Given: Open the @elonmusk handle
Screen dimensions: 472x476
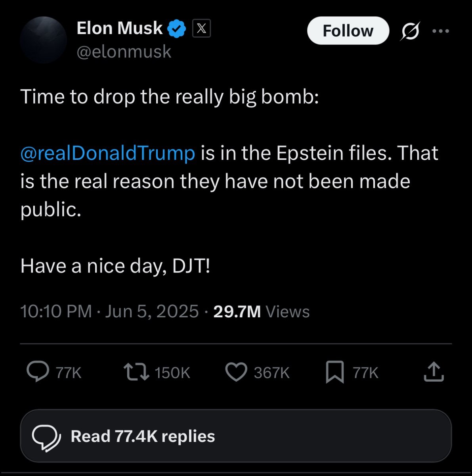Looking at the screenshot, I should (x=124, y=52).
